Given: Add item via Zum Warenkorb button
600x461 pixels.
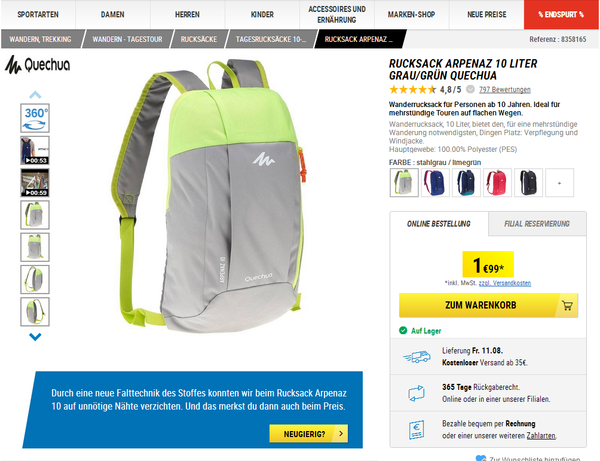Looking at the screenshot, I should [x=488, y=305].
